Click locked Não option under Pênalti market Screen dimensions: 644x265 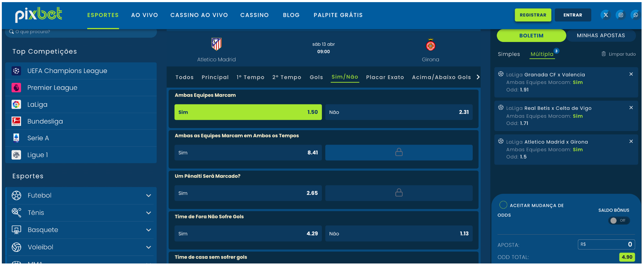tap(399, 193)
